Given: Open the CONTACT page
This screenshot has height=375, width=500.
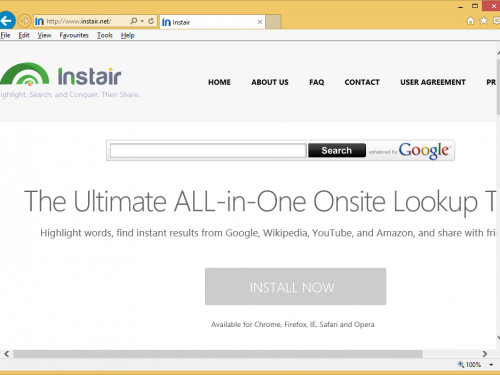Looking at the screenshot, I should pos(362,82).
